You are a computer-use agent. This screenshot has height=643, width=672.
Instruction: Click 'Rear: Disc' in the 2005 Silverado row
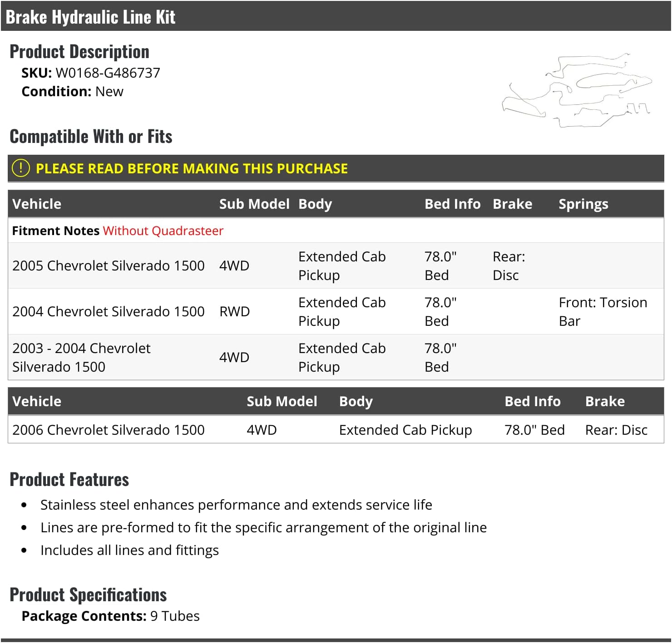tap(509, 266)
